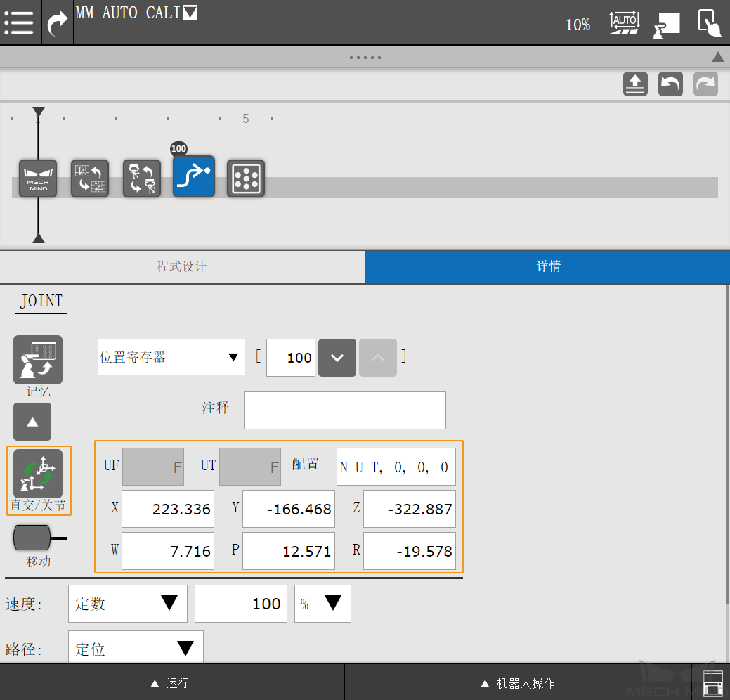
Task: Edit the X value 223.336
Action: pyautogui.click(x=168, y=509)
